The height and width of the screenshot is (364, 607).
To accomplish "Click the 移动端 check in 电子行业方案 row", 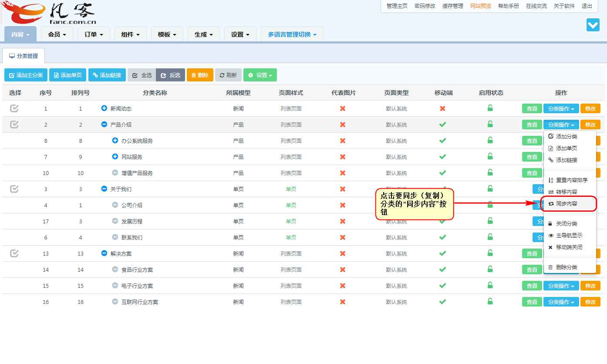I will (x=442, y=286).
